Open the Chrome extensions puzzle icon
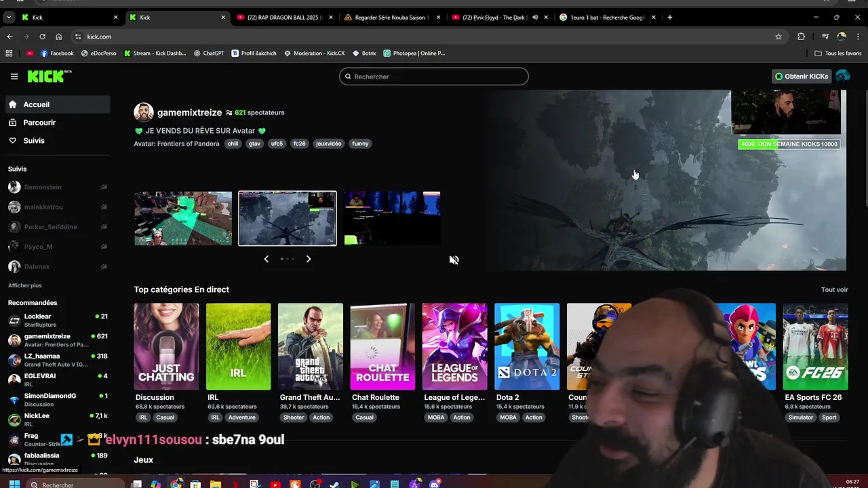The image size is (868, 488). pos(802,37)
